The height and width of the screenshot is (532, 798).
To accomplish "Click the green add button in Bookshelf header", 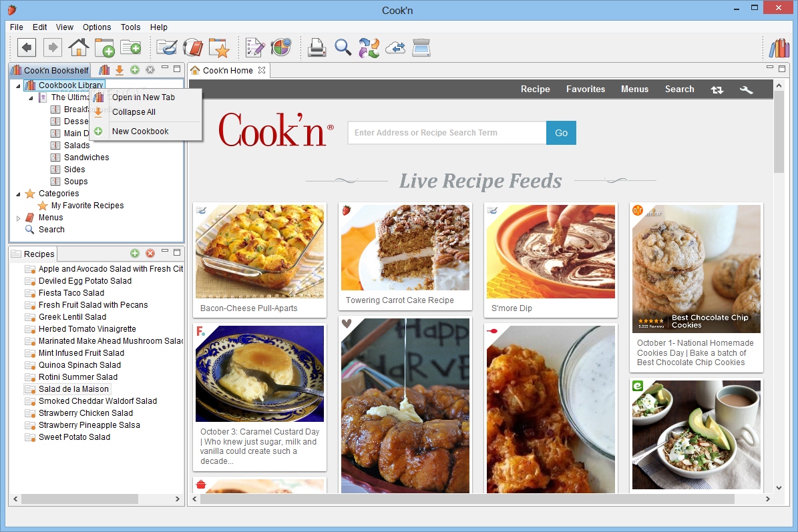I will [x=135, y=69].
